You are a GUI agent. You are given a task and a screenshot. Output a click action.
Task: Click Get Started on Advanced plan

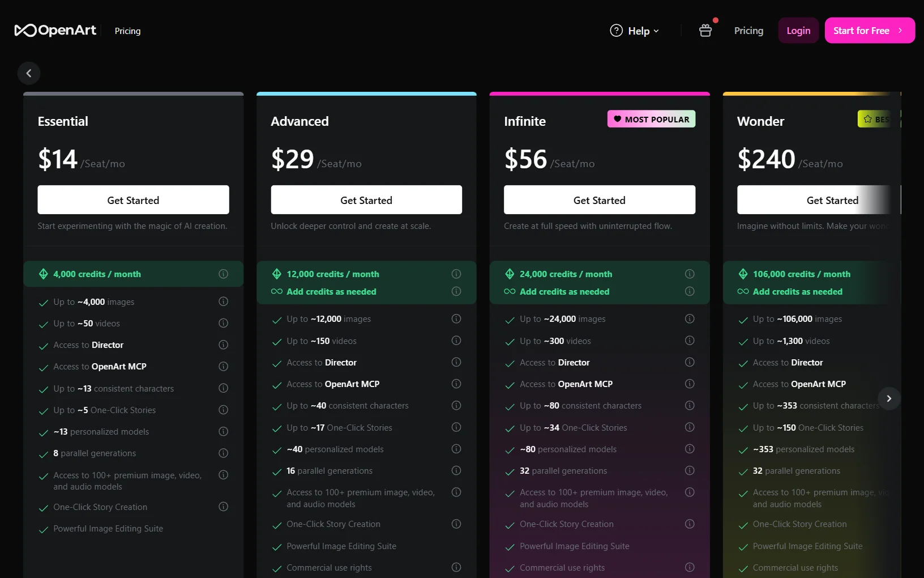tap(366, 200)
